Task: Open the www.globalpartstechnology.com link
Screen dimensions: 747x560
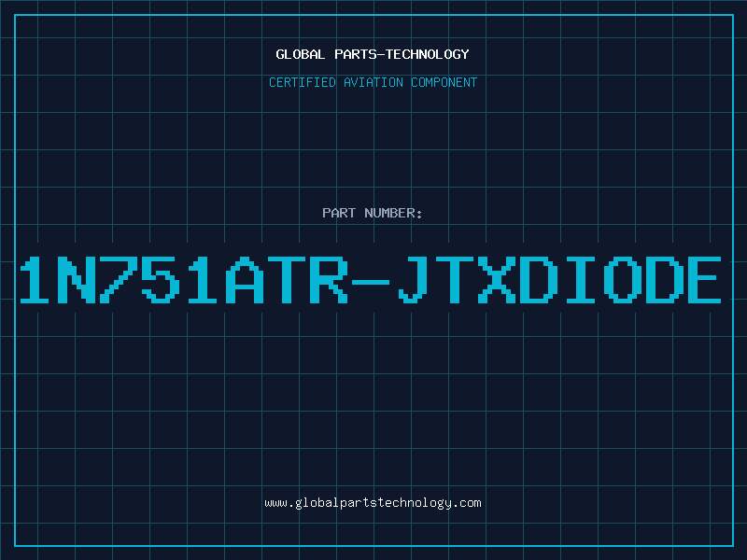Action: pyautogui.click(x=373, y=503)
